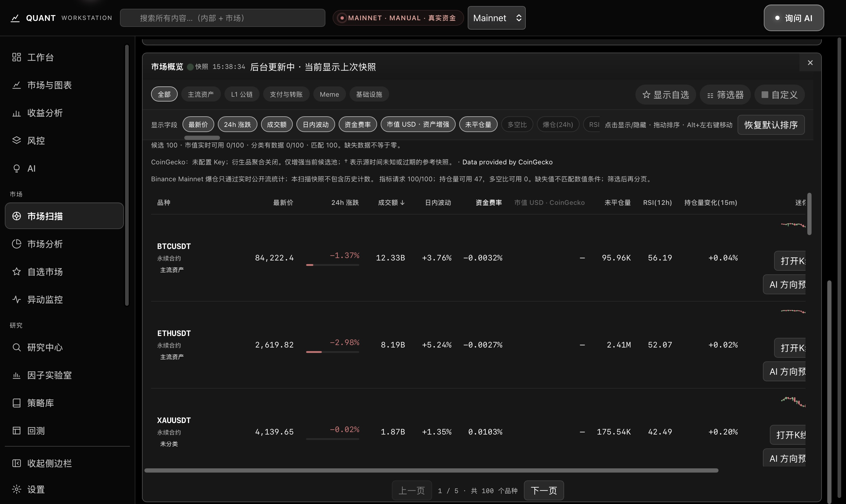Click the horizontal table scrollbar
The image size is (846, 504).
[431, 470]
